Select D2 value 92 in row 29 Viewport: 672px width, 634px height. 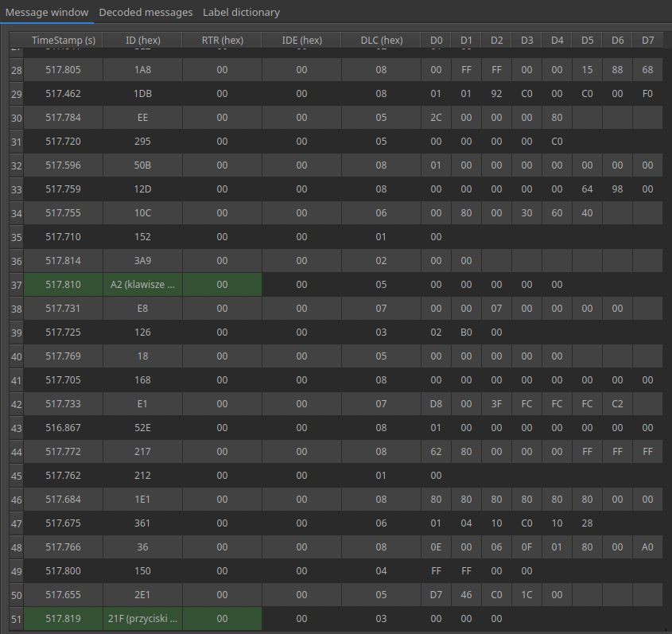click(x=496, y=93)
